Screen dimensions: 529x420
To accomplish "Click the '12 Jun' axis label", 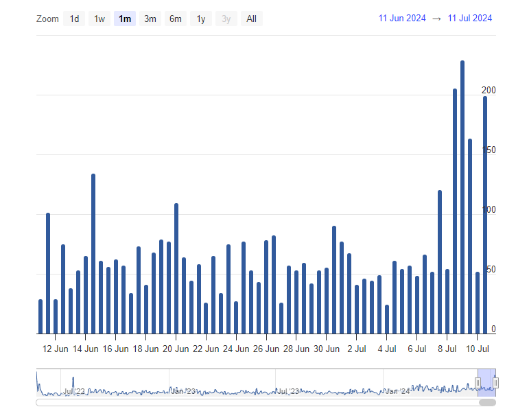I will [x=56, y=349].
